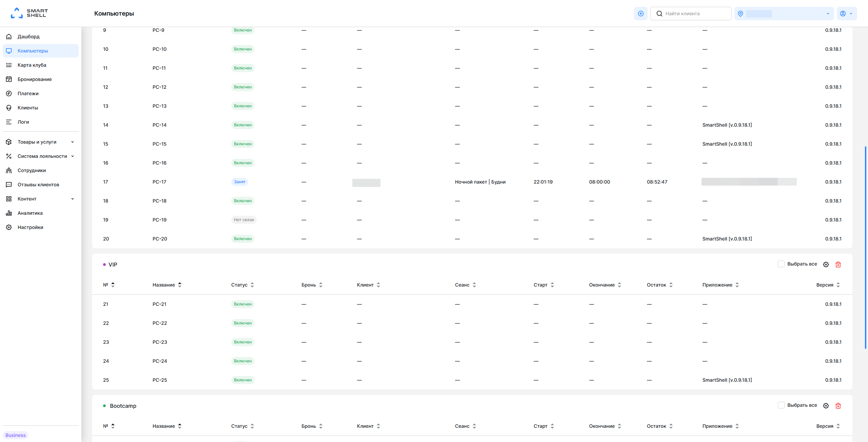Check Выбрать все for Bootcamp group
Screen dimensions: 868x442
(781, 405)
